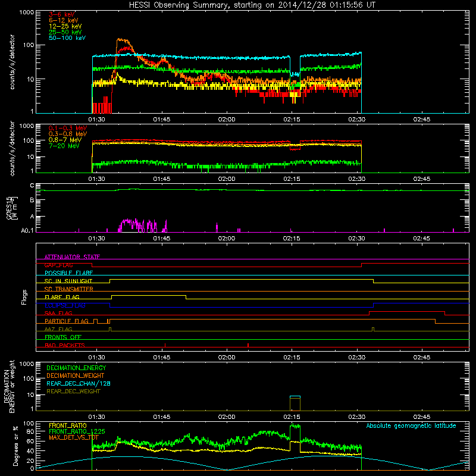Click the SC_TRANSMITTER flag label

pyautogui.click(x=69, y=289)
